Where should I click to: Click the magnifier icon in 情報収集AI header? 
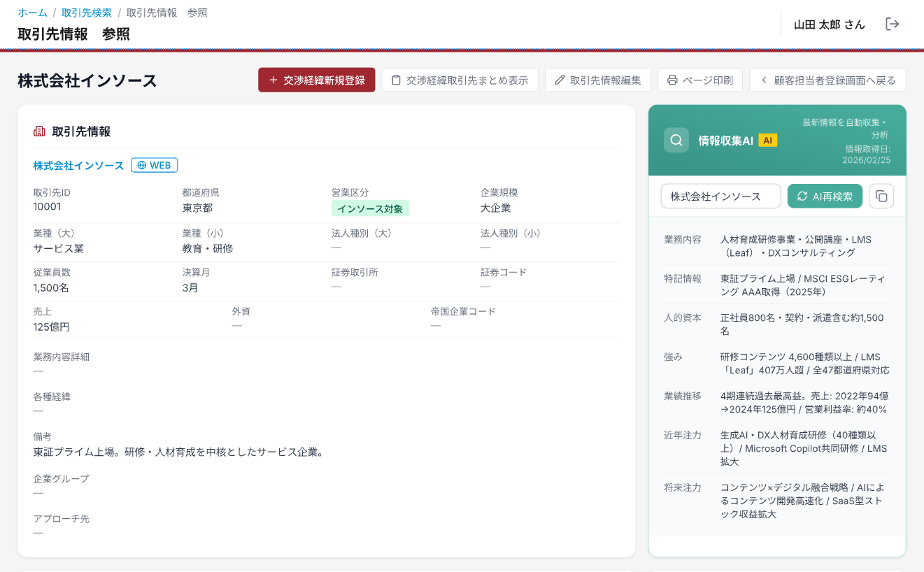pyautogui.click(x=676, y=141)
